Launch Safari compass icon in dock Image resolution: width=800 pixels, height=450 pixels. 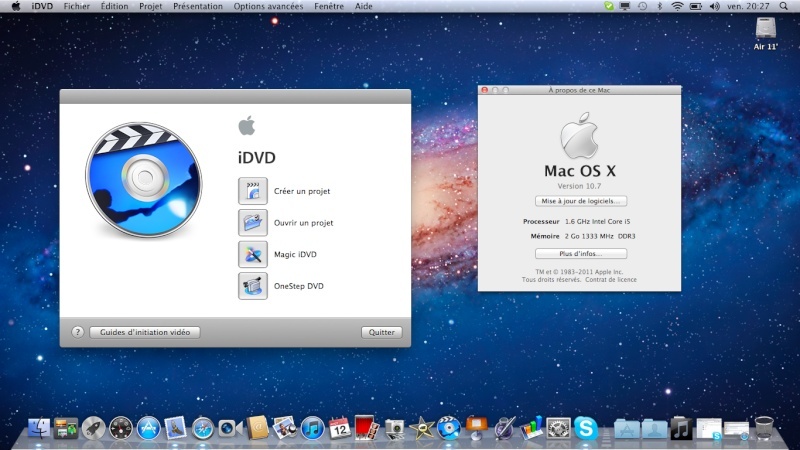(x=203, y=428)
